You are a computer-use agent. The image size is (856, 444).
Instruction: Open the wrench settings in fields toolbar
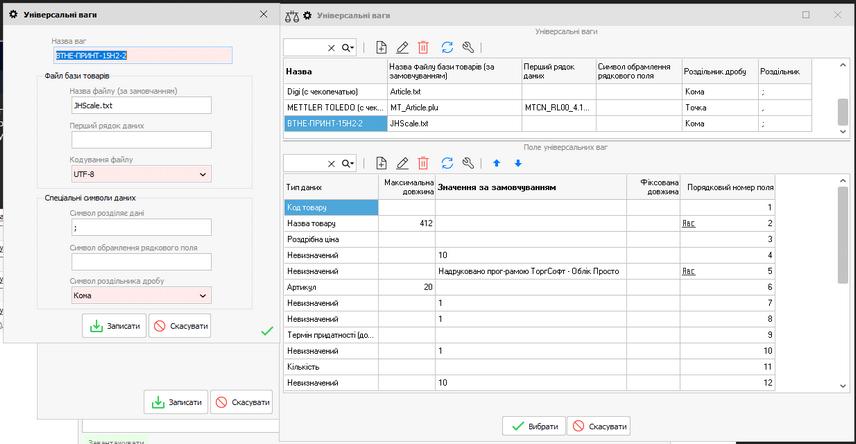(468, 162)
